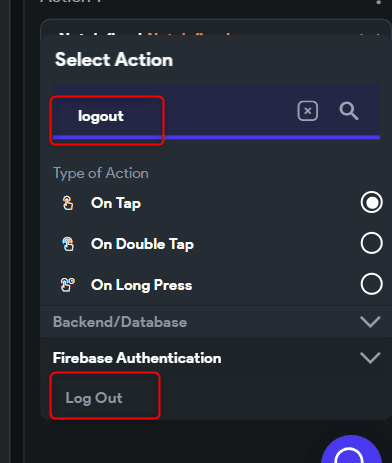Click the Firebase Authentication section title
Image resolution: width=392 pixels, height=463 pixels.
click(x=137, y=358)
